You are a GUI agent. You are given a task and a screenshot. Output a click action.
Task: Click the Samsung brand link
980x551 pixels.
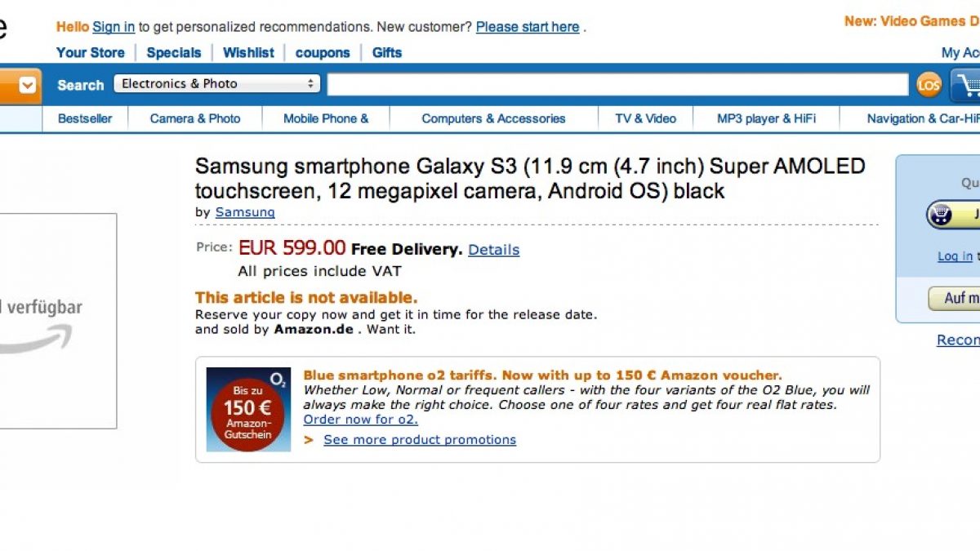pyautogui.click(x=245, y=212)
